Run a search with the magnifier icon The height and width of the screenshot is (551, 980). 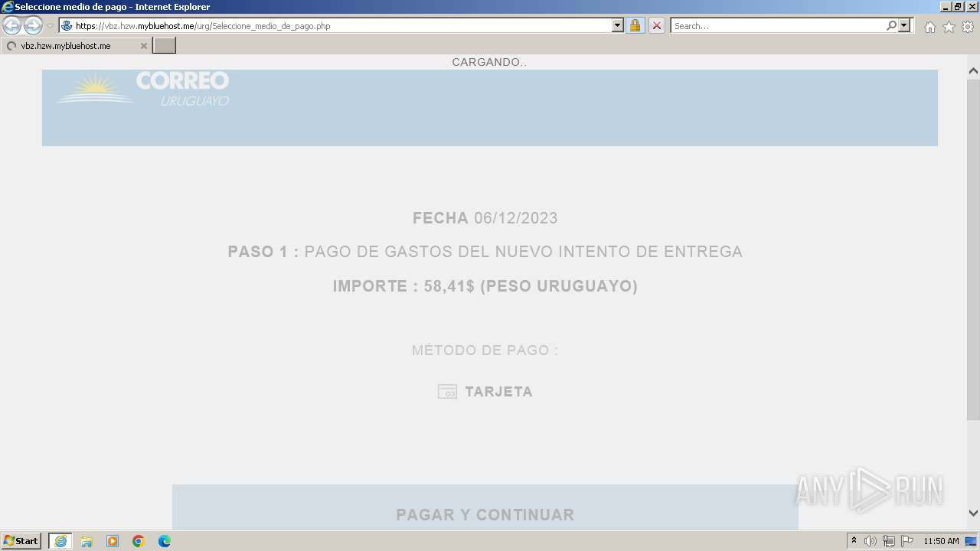892,26
